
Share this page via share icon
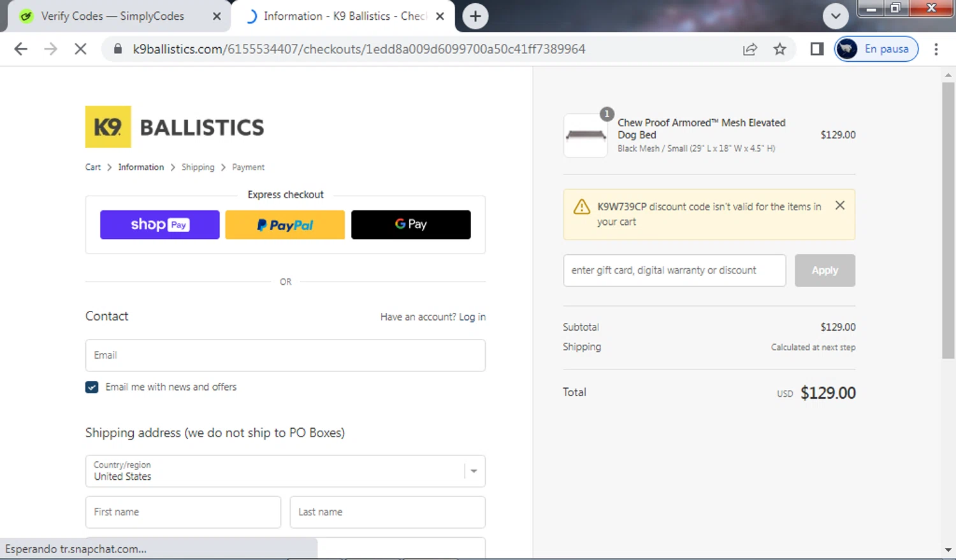750,49
